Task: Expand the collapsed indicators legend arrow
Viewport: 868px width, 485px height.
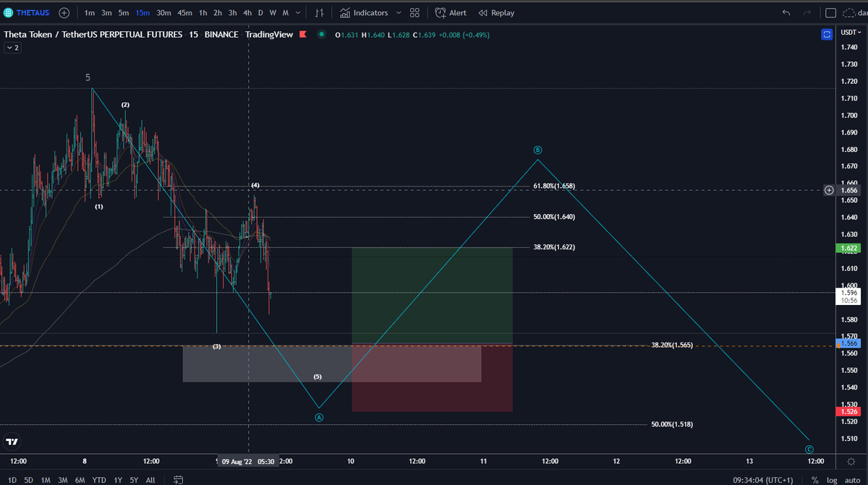Action: [13, 48]
